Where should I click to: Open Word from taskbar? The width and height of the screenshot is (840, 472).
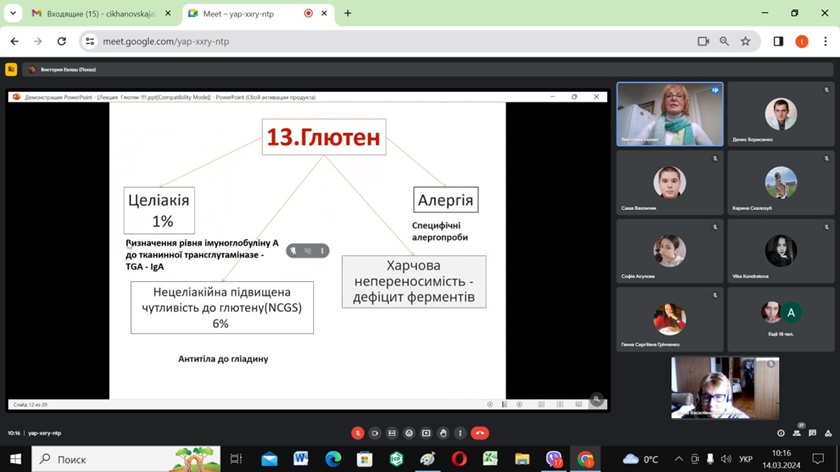tap(301, 459)
